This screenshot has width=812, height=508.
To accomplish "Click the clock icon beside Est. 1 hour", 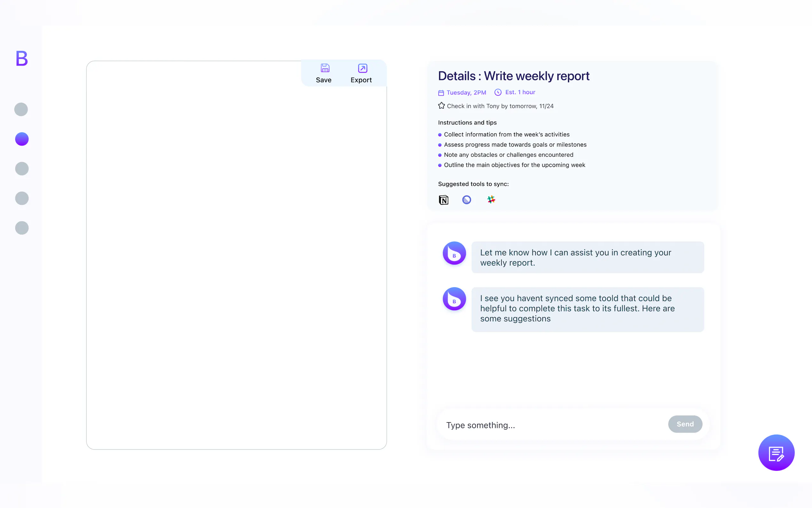I will (497, 92).
